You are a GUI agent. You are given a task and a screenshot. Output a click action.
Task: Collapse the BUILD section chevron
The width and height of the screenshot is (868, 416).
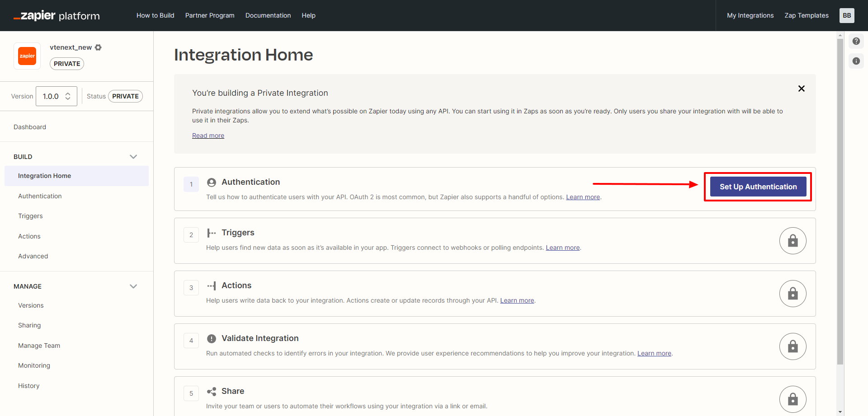pos(133,157)
